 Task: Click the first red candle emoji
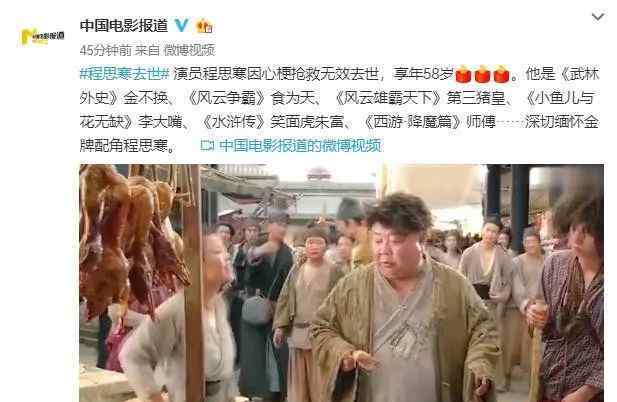463,74
